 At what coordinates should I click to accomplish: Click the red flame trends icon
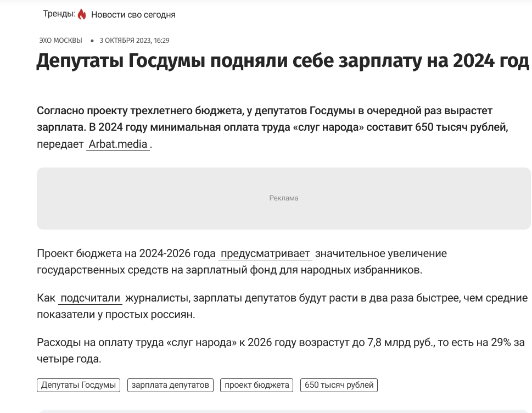[x=82, y=14]
